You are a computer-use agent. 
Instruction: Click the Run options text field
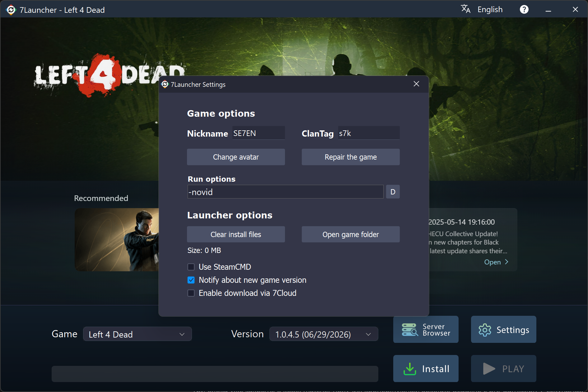(x=285, y=192)
